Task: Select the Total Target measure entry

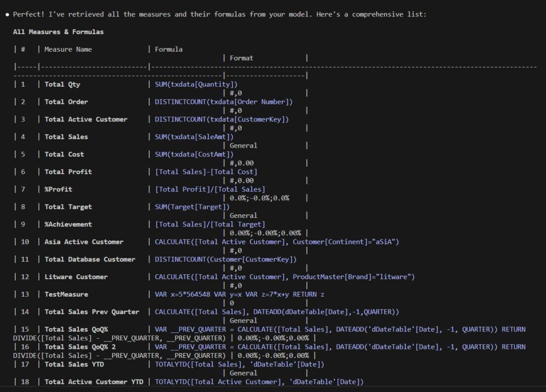Action: click(x=67, y=207)
